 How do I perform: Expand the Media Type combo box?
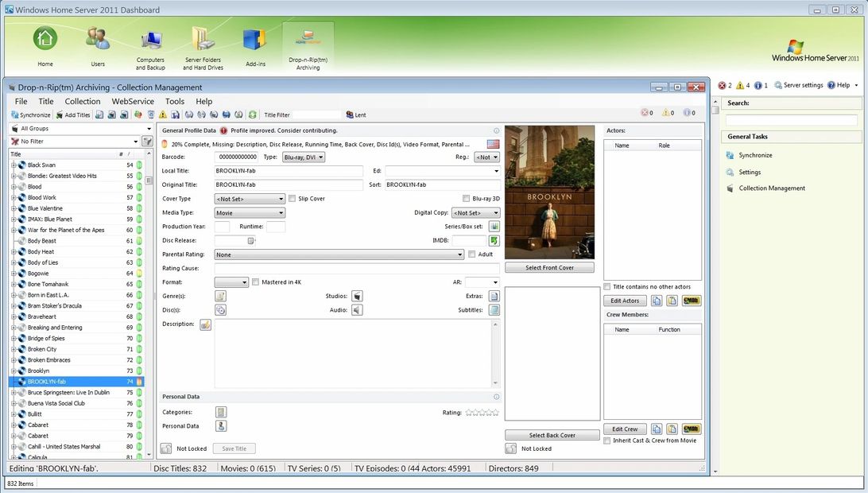(250, 213)
